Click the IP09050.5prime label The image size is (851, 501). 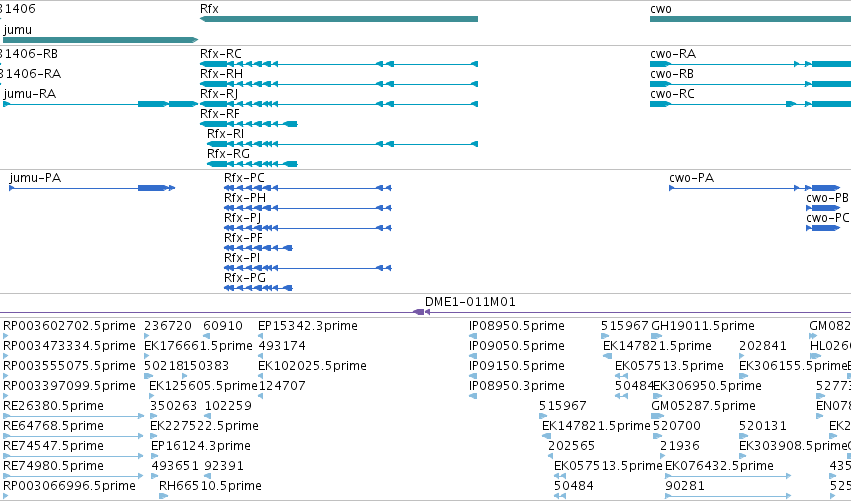tap(517, 346)
